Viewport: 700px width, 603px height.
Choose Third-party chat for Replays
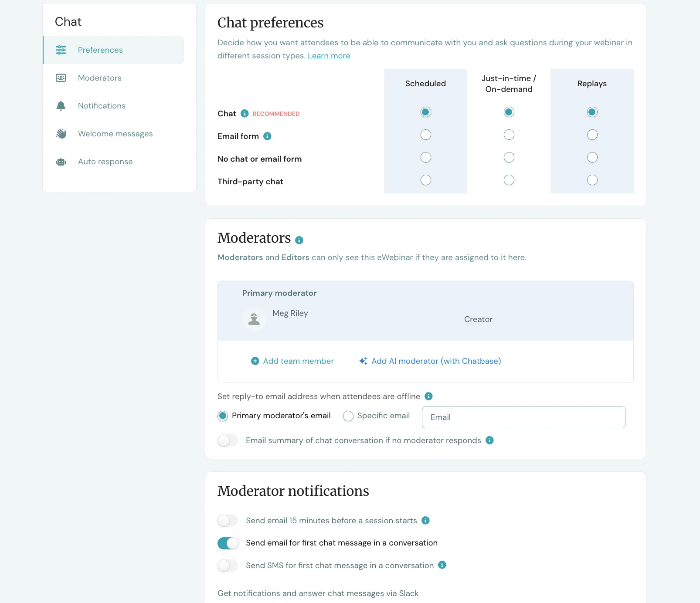click(x=591, y=180)
